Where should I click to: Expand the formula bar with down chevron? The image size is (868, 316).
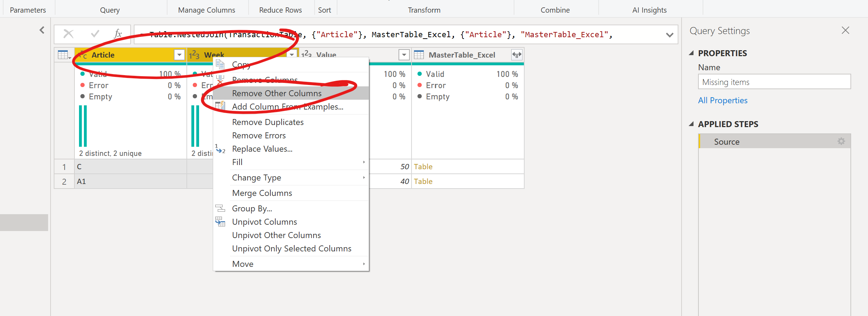(670, 35)
